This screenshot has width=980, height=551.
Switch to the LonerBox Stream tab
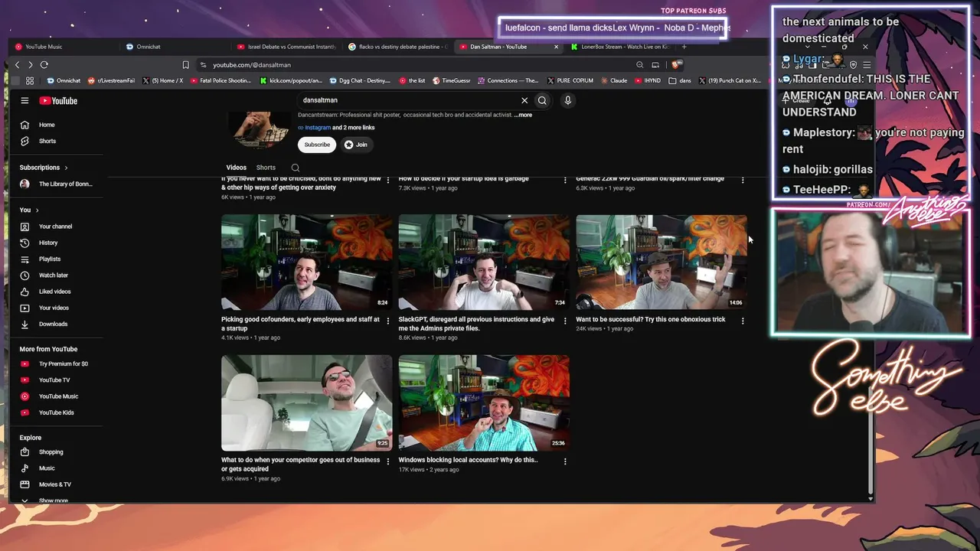click(x=619, y=47)
